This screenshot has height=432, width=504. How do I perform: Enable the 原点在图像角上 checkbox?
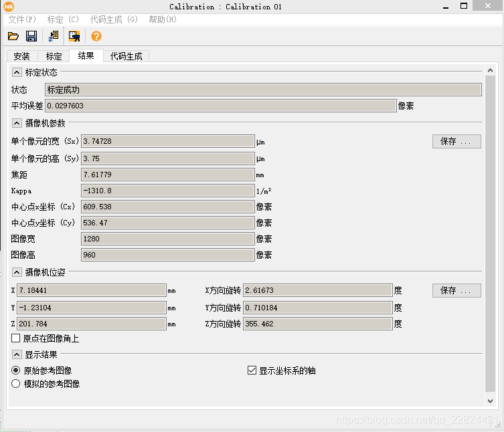(16, 338)
